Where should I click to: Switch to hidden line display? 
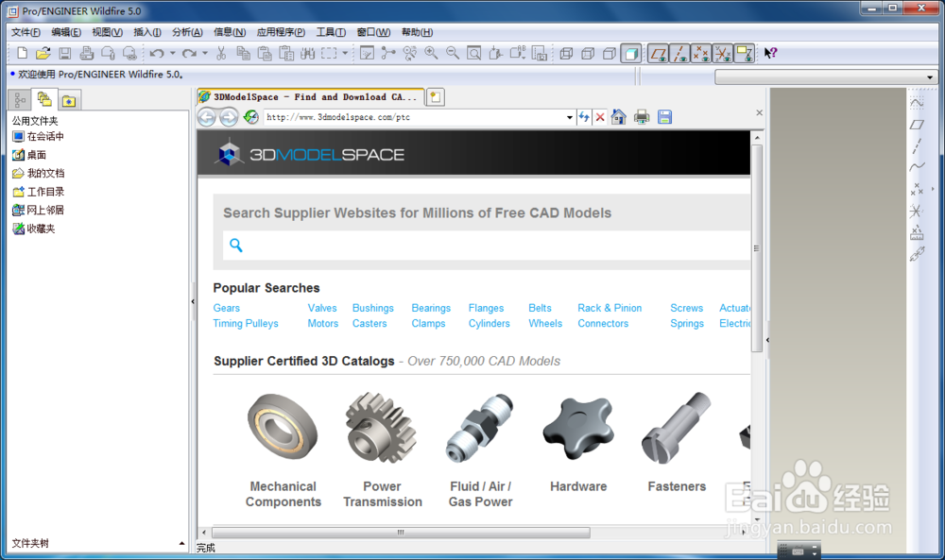click(x=588, y=54)
